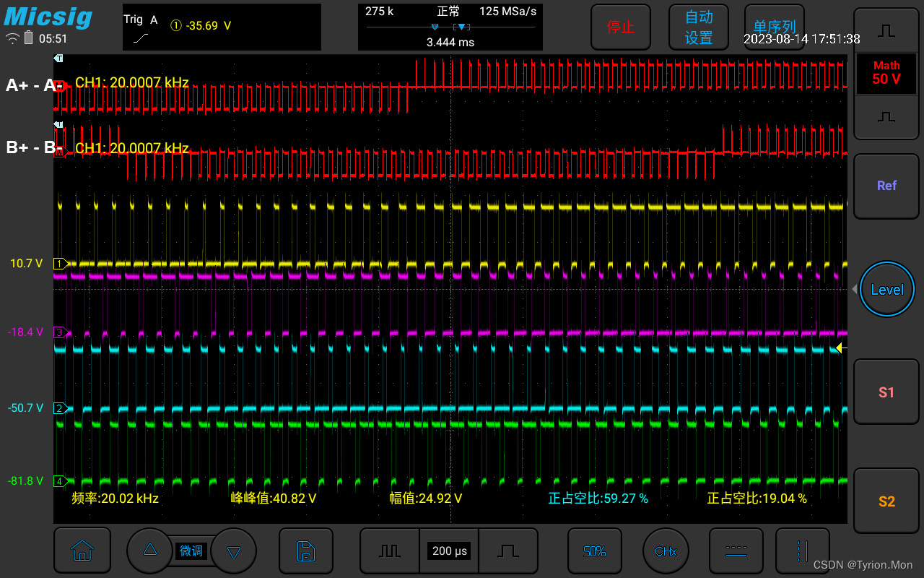Tap the floppy disk save icon
The image size is (924, 578).
[x=306, y=551]
